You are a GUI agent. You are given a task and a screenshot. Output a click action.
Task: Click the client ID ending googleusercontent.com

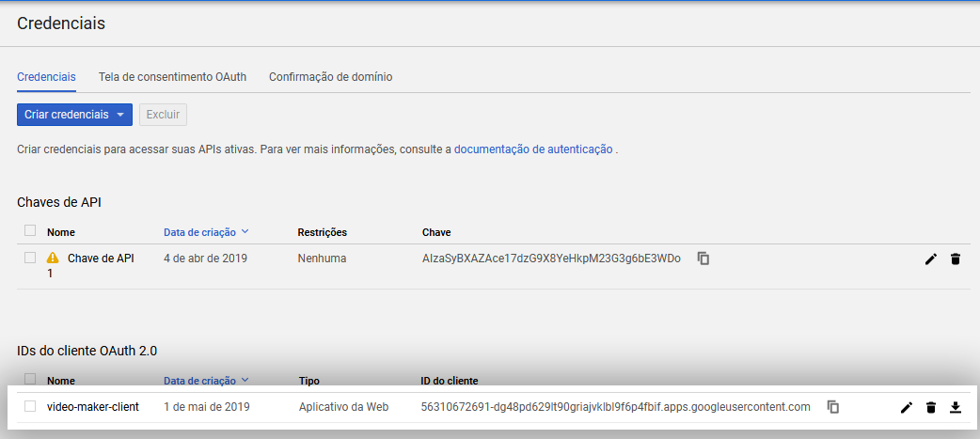[616, 407]
